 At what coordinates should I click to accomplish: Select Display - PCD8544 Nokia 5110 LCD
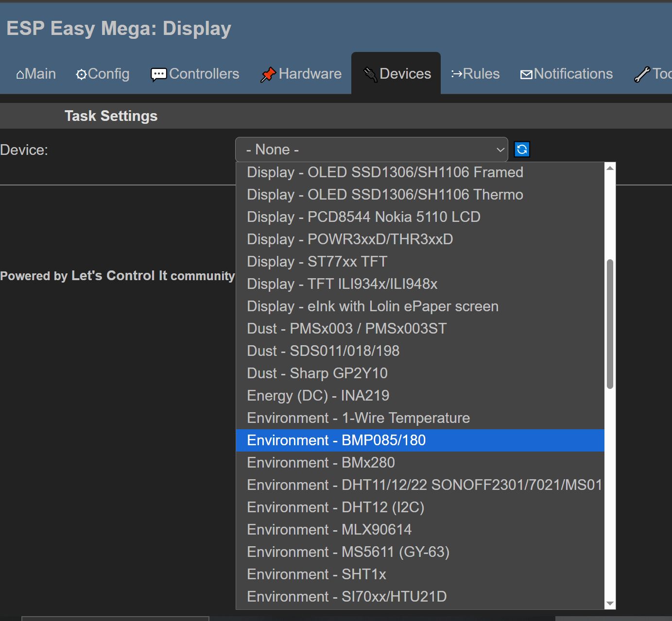tap(363, 217)
